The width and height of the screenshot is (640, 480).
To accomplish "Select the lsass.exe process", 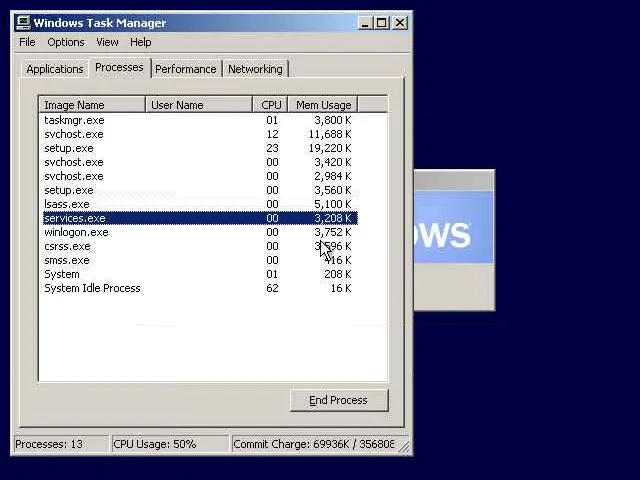I will click(200, 204).
